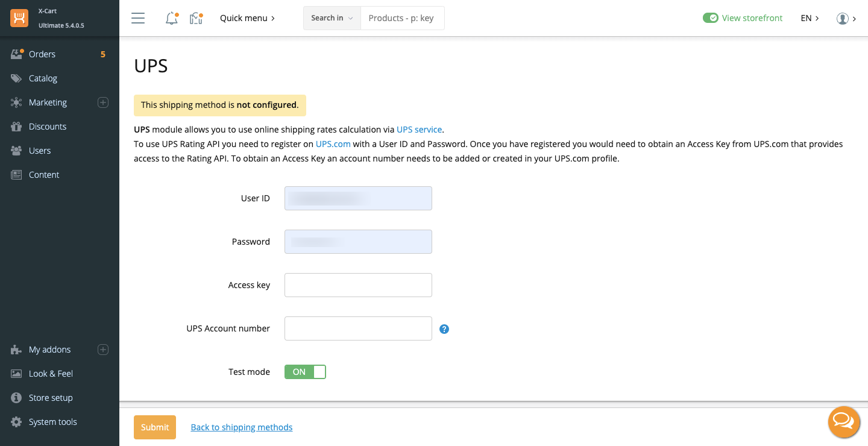Click the marketplace icon beside the bell
The image size is (868, 446).
click(x=196, y=19)
